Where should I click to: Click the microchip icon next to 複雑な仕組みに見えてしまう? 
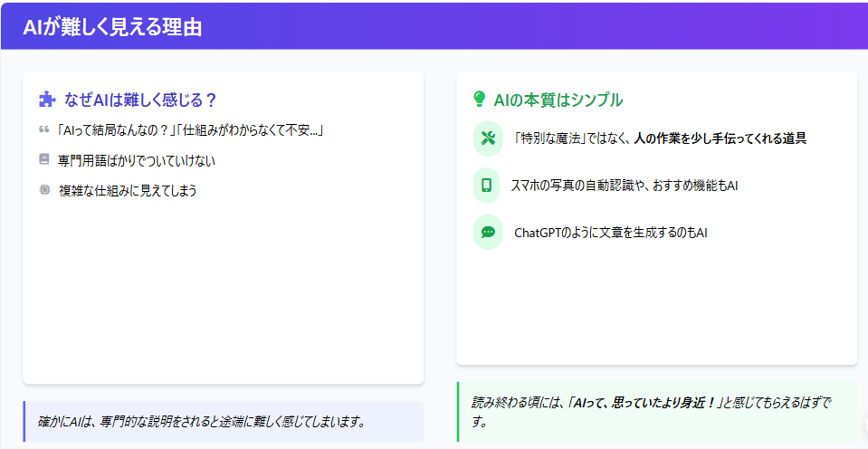(x=44, y=190)
